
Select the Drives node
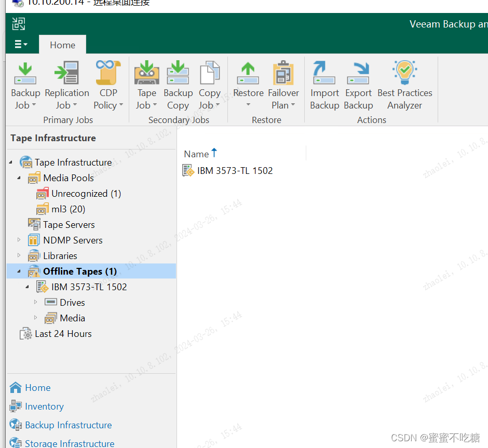point(72,303)
